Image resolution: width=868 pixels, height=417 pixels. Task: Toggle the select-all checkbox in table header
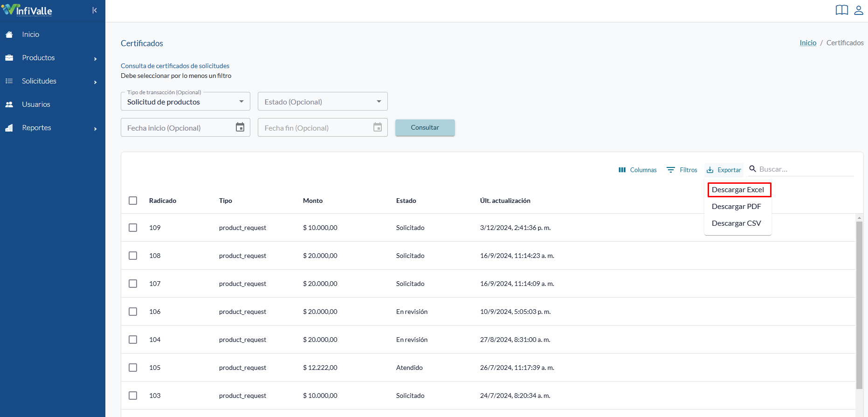pyautogui.click(x=133, y=201)
